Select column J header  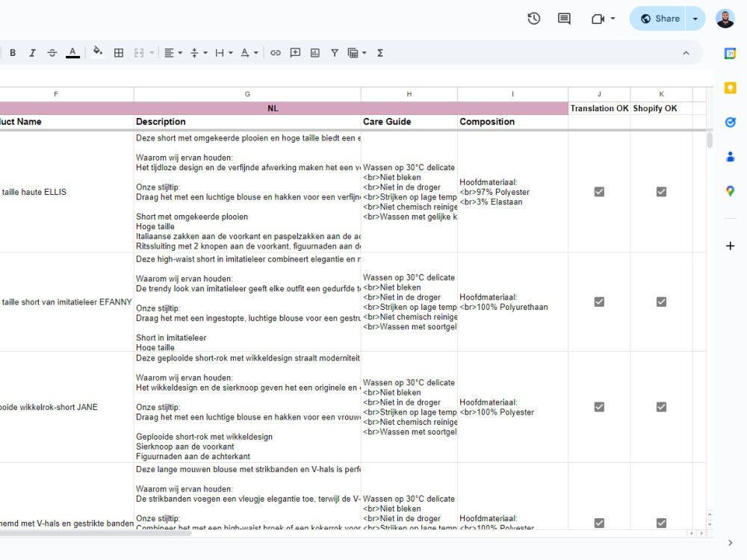point(599,94)
